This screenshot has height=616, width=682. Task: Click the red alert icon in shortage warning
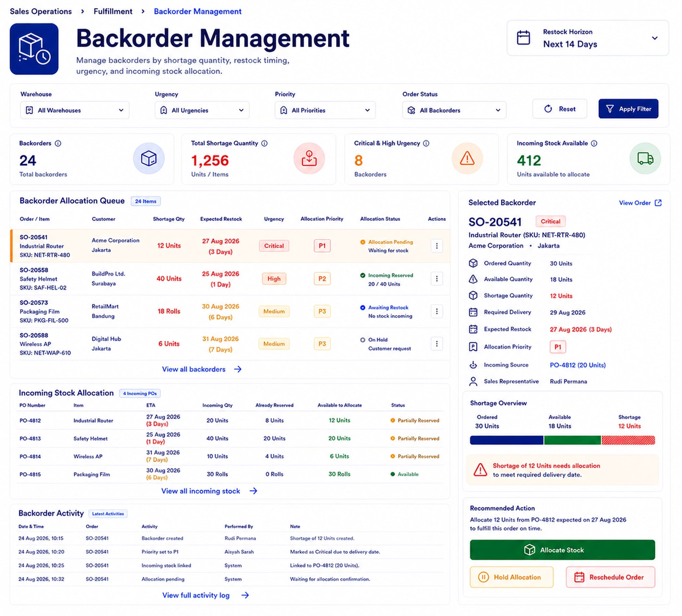click(480, 470)
